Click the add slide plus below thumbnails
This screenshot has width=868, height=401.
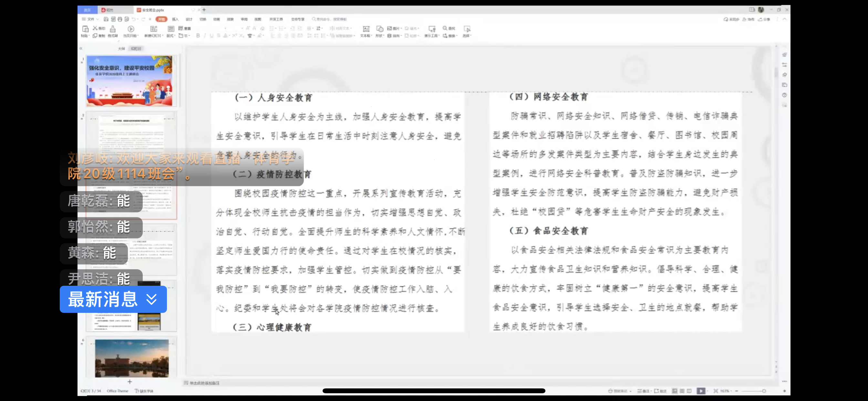(130, 382)
